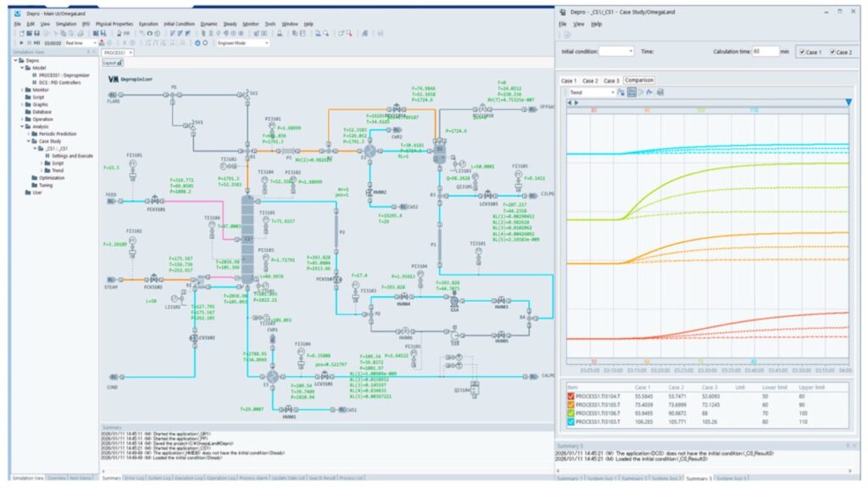Toggle the red PROCESS1.TI3104.T series checkbox
868x488 pixels.
coord(570,396)
